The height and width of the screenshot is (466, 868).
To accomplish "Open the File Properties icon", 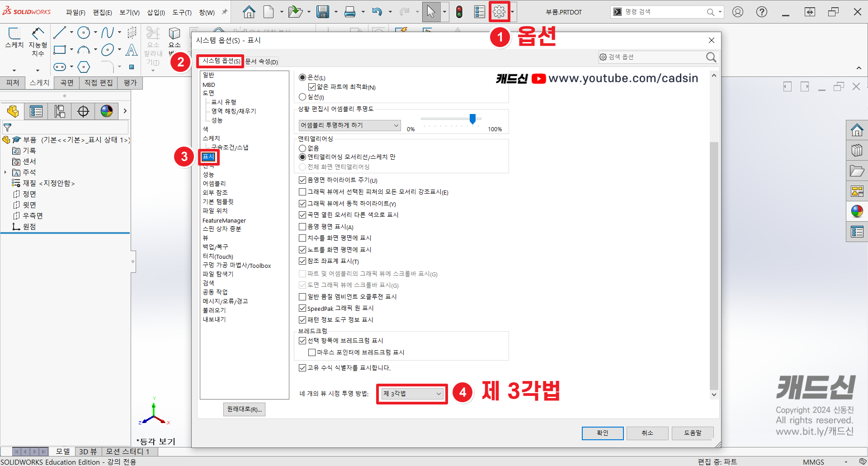I will [x=479, y=12].
